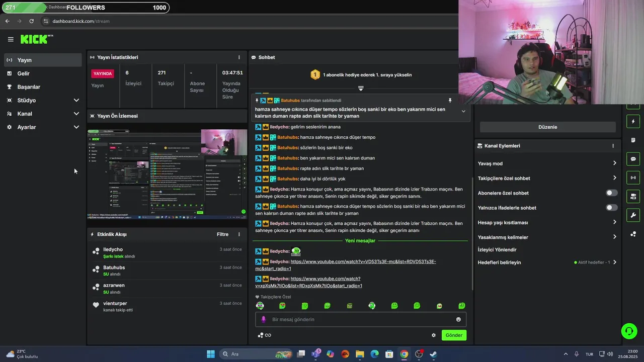Click the azrarwen activity entry
Viewport: 644px width, 362px height.
coord(167,289)
